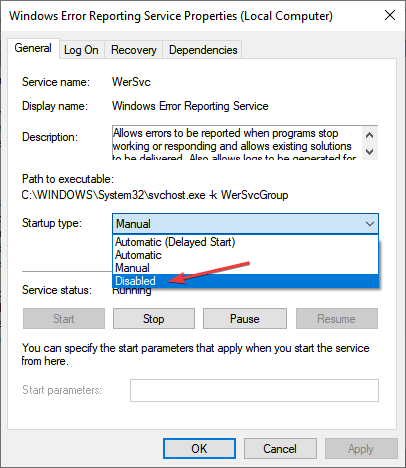Select Manual in the dropdown list

pos(245,268)
